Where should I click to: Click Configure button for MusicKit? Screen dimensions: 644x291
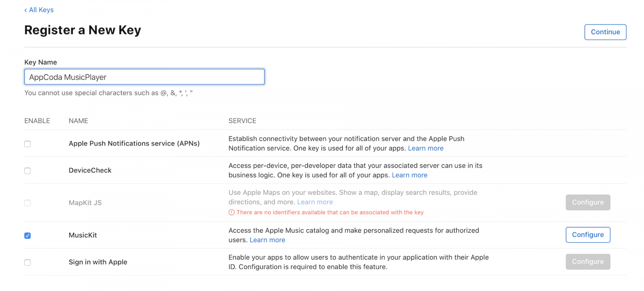click(x=588, y=235)
